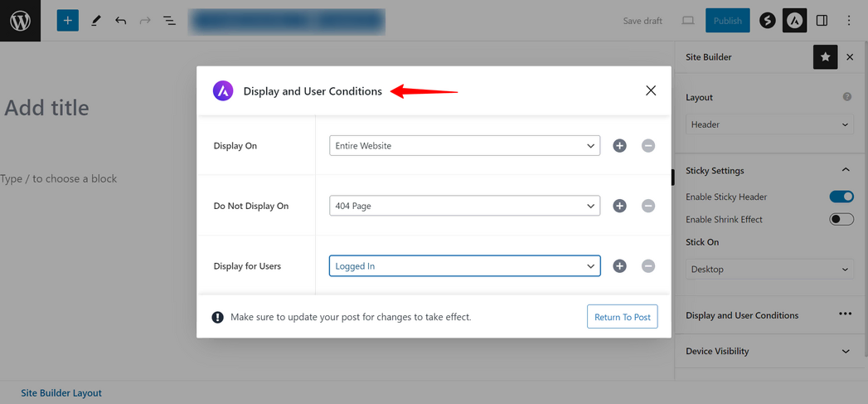Open the 404 Page dropdown
This screenshot has height=404, width=868.
click(464, 206)
